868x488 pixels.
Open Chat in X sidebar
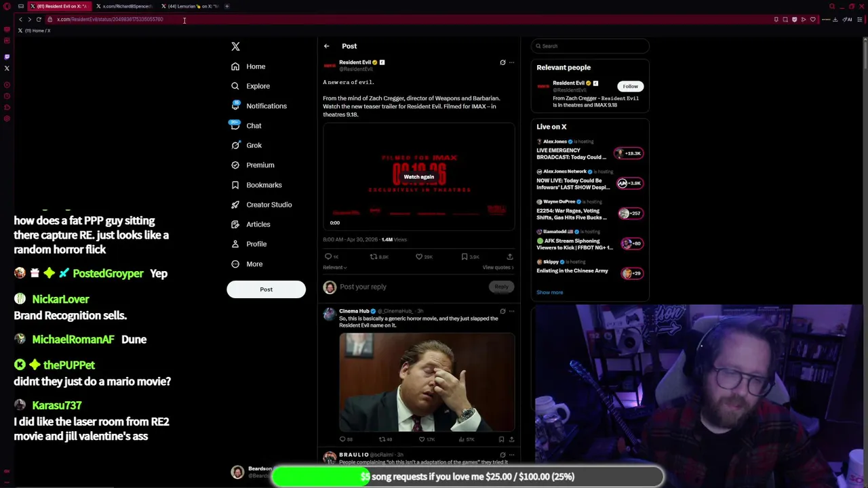(245, 125)
